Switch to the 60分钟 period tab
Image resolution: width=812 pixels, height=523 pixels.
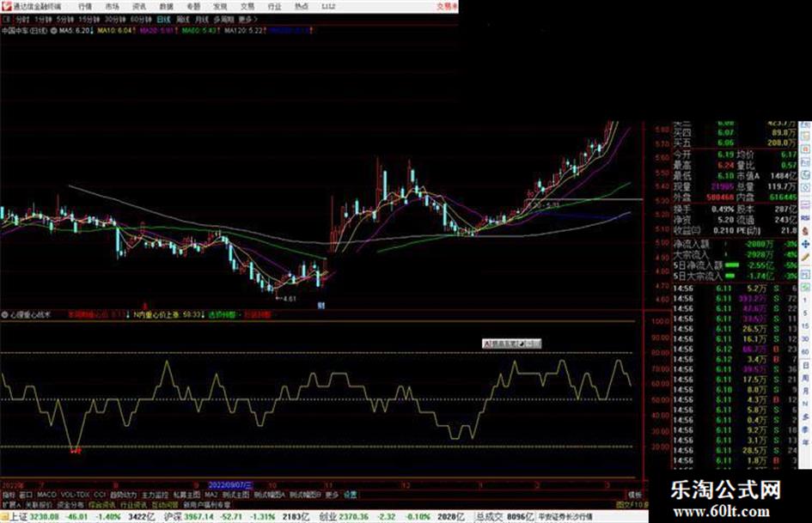click(140, 19)
